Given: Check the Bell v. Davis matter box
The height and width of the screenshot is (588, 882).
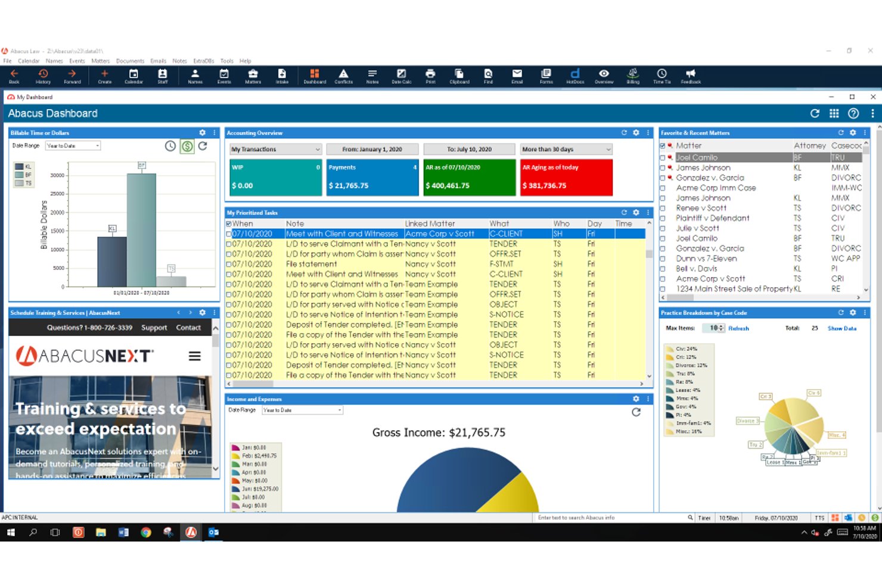Looking at the screenshot, I should 663,269.
